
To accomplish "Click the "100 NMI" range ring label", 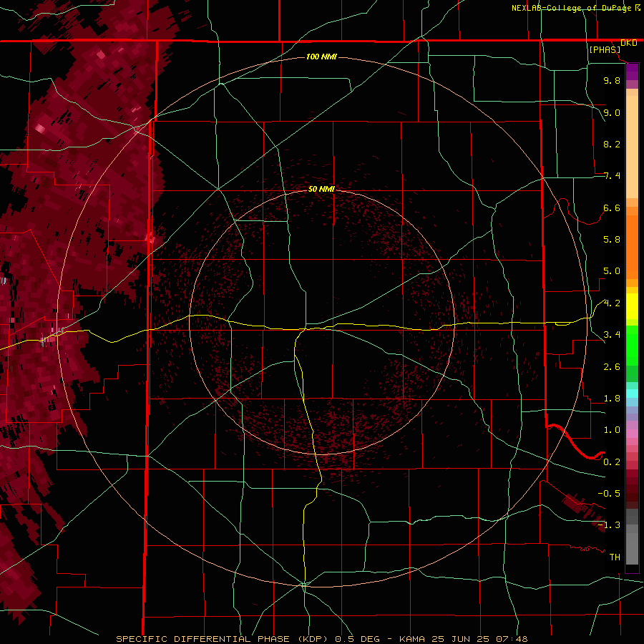I will pos(321,57).
